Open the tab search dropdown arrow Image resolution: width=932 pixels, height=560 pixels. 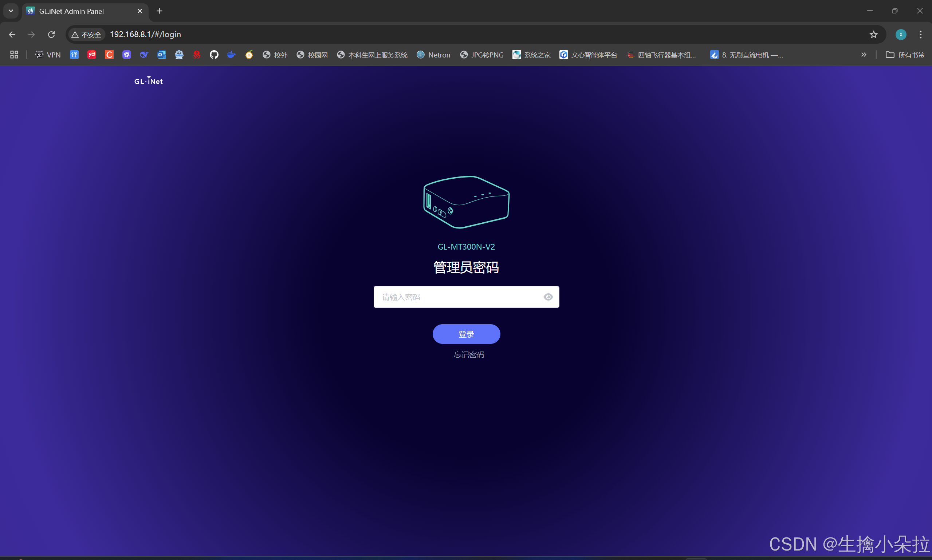click(11, 11)
